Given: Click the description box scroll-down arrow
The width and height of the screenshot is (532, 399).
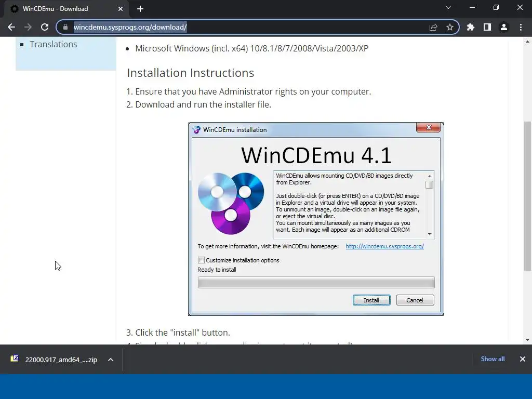Looking at the screenshot, I should pyautogui.click(x=430, y=234).
